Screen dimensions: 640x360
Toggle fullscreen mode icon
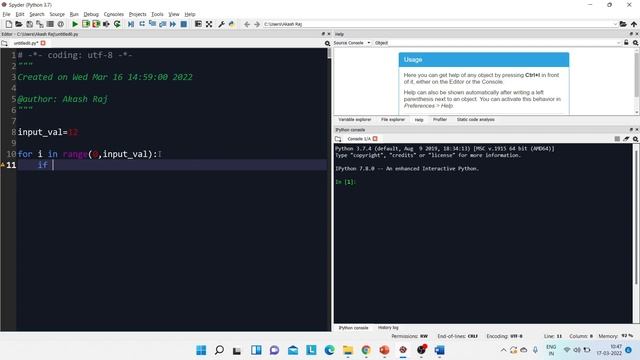[x=209, y=24]
